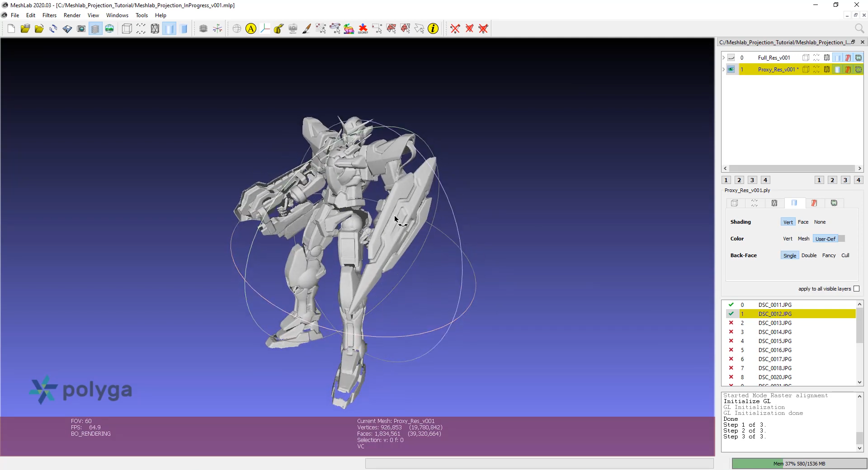Set Color to Mesh
Image resolution: width=868 pixels, height=470 pixels.
(803, 239)
